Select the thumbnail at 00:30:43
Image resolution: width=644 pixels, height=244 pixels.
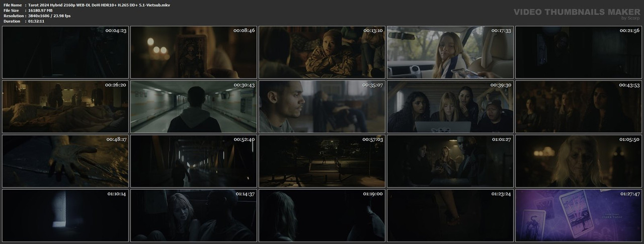point(194,107)
